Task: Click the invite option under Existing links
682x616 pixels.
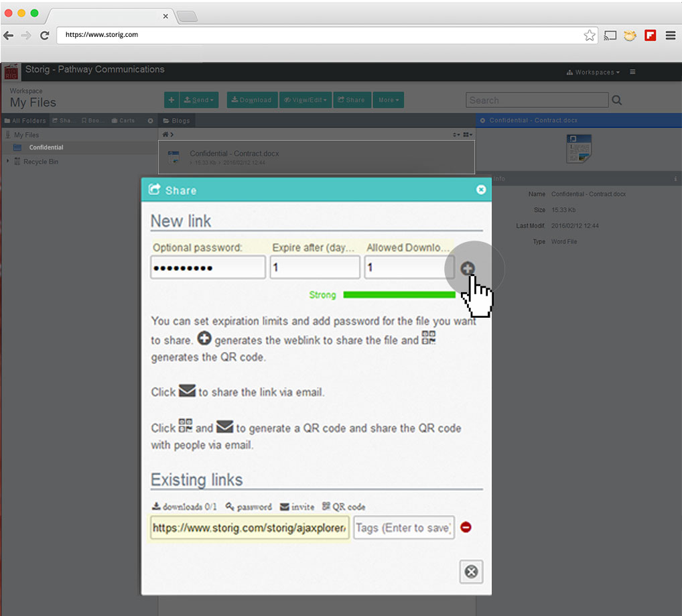Action: (297, 506)
